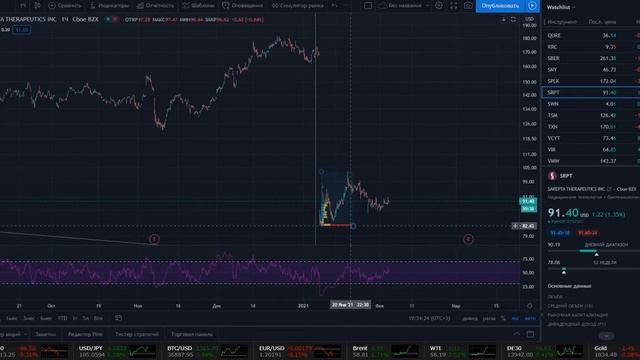640x360 pixels.
Task: Select VCYT in the watchlist
Action: click(x=591, y=138)
